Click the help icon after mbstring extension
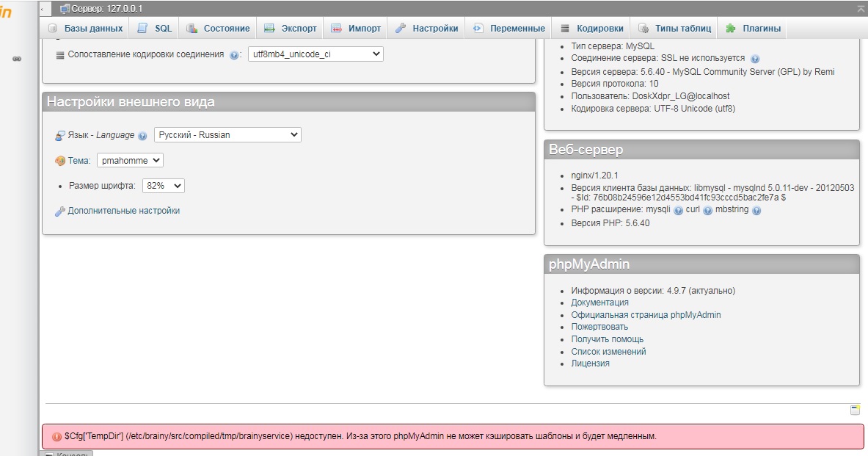Viewport: 868px width, 456px height. pos(756,210)
